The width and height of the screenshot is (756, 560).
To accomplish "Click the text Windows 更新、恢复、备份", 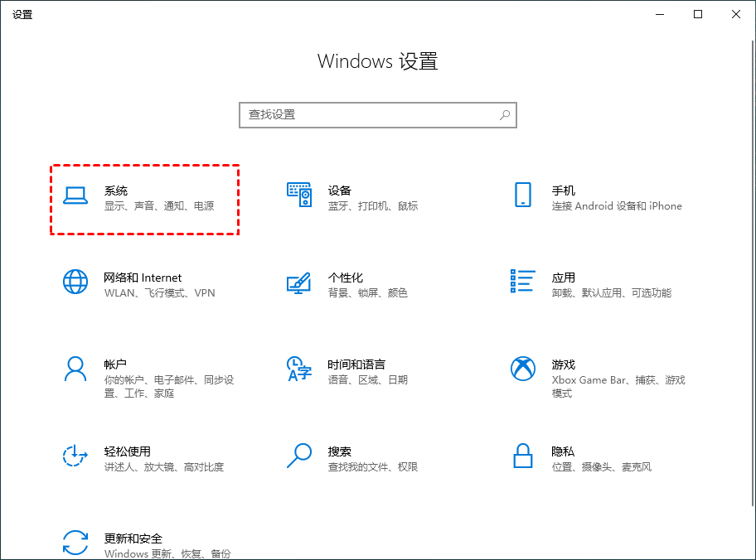I will [167, 553].
